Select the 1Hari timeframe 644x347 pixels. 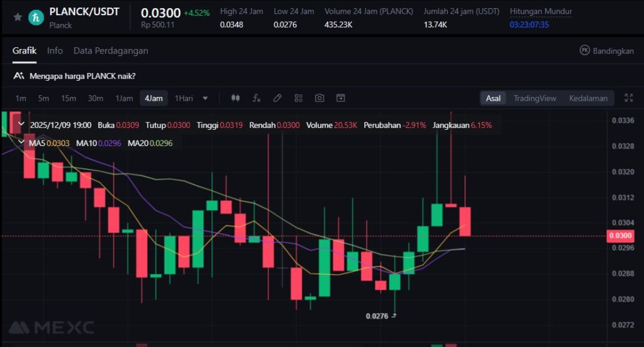click(x=184, y=98)
